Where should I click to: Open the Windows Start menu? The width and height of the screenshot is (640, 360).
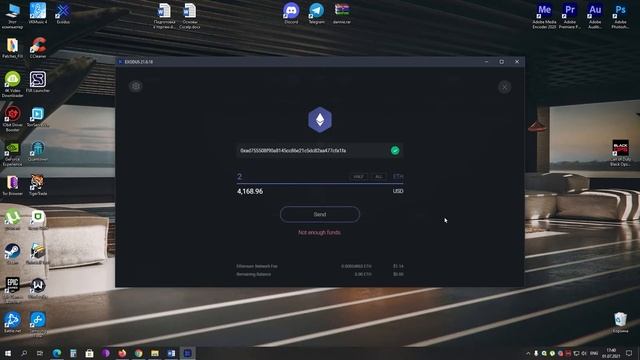pyautogui.click(x=8, y=353)
